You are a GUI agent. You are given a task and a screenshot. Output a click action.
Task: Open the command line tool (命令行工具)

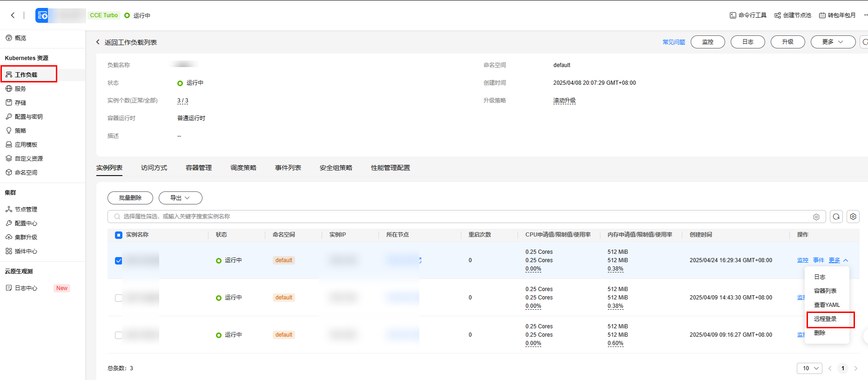tap(748, 15)
